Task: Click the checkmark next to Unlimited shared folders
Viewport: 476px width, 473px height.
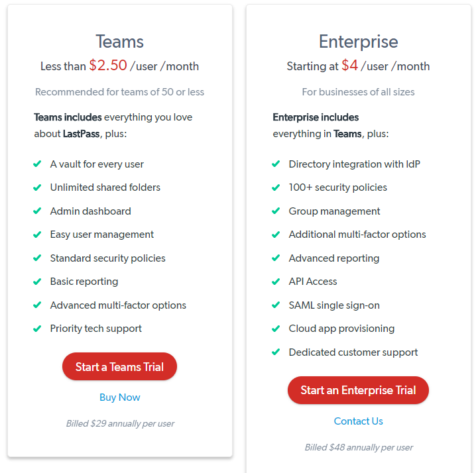Action: [37, 187]
